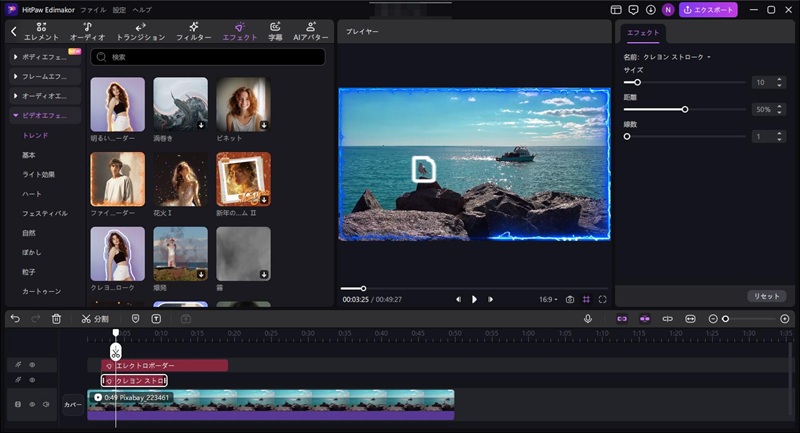Expand the フレームエフ... category
Viewport: 800px width, 433px height.
(45, 77)
